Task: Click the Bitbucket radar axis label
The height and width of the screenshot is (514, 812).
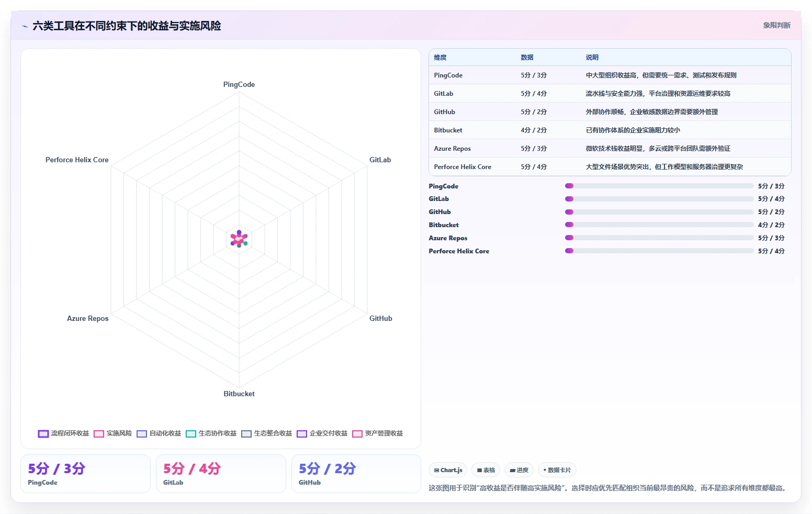Action: pyautogui.click(x=239, y=394)
